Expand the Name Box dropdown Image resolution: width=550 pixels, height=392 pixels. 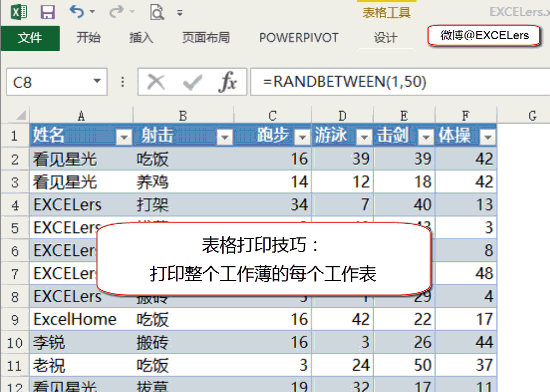(x=97, y=81)
